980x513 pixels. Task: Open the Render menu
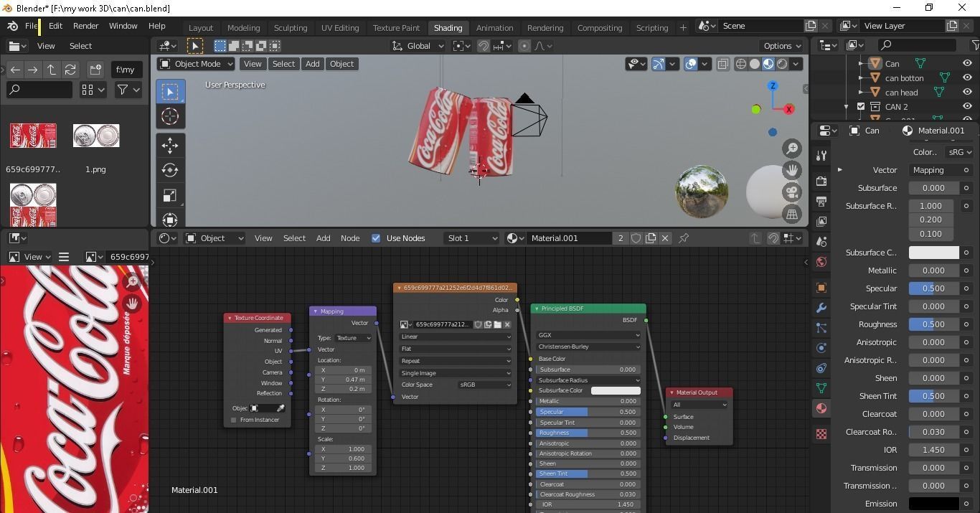click(85, 26)
